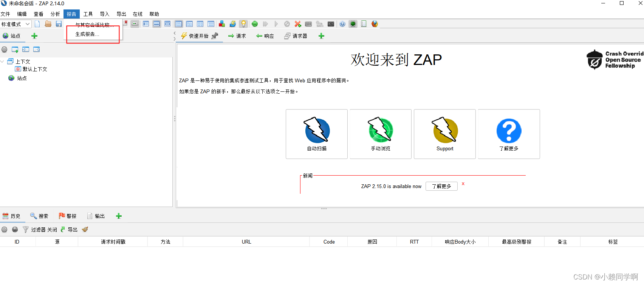Viewport: 644px width, 284px height.
Task: Dismiss the news with the red x
Action: tap(463, 184)
